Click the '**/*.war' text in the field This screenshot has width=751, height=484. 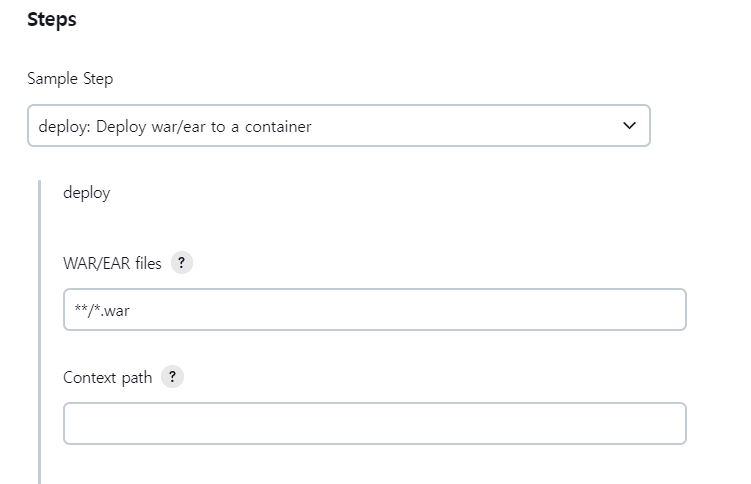pos(102,310)
